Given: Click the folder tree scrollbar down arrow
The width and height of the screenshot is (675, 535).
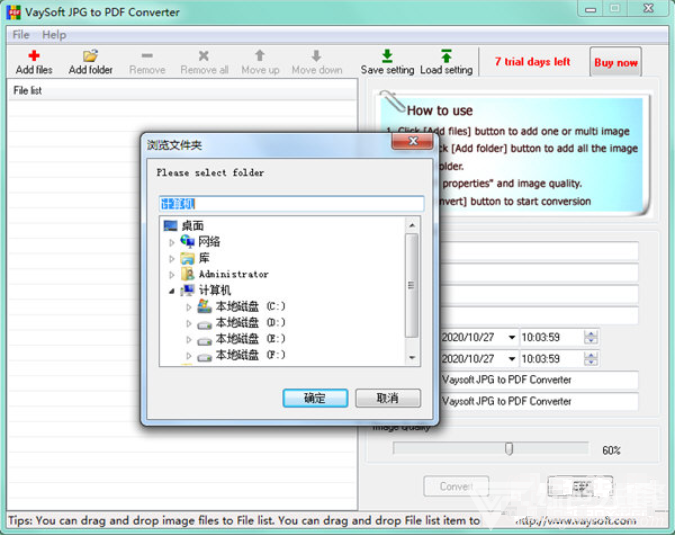Looking at the screenshot, I should click(x=412, y=358).
